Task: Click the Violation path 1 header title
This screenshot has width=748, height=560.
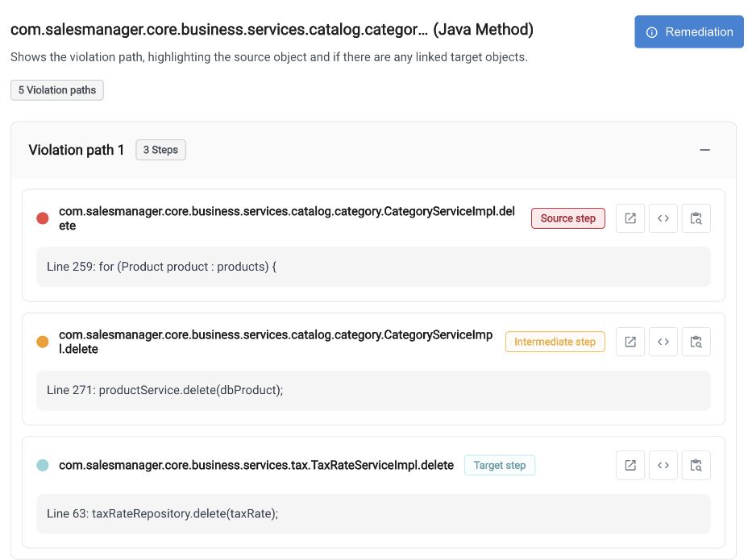Action: click(x=77, y=150)
